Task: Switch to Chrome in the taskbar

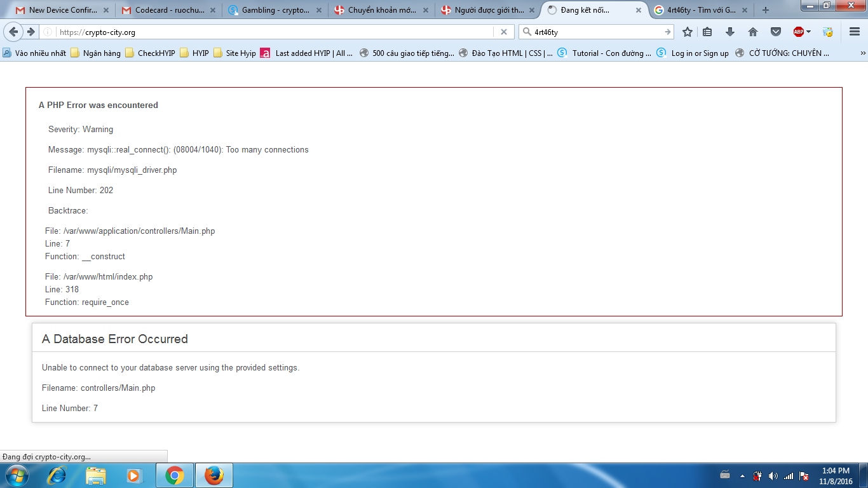Action: click(x=175, y=475)
